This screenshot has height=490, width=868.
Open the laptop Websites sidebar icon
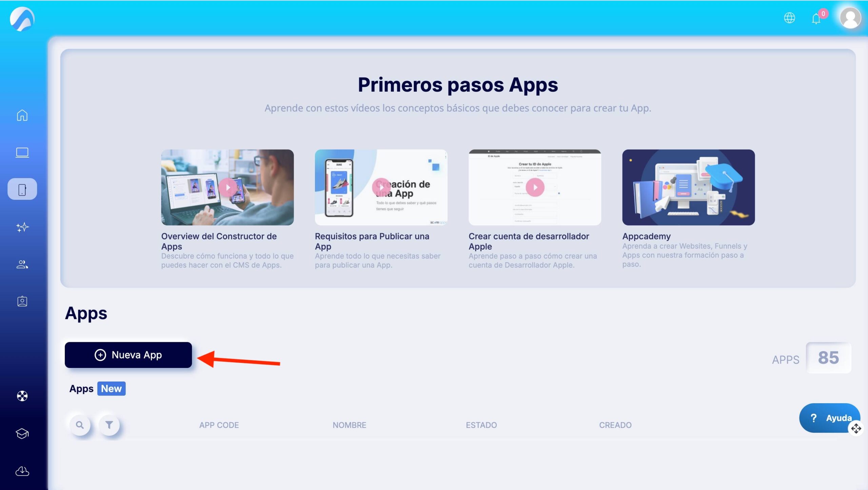coord(22,153)
